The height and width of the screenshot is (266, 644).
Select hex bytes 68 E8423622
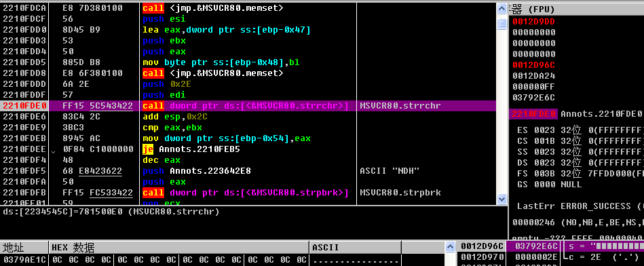tap(92, 171)
